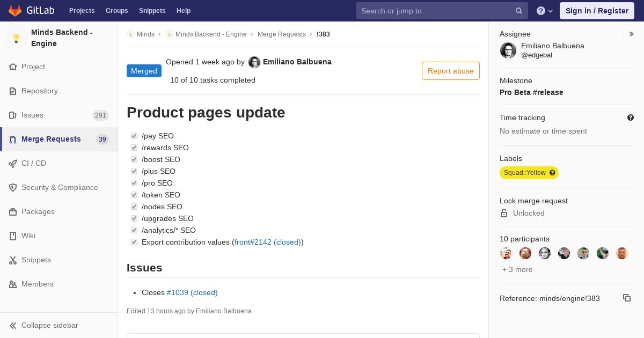The image size is (644, 338).
Task: Click the Packages icon in sidebar
Action: click(x=13, y=212)
